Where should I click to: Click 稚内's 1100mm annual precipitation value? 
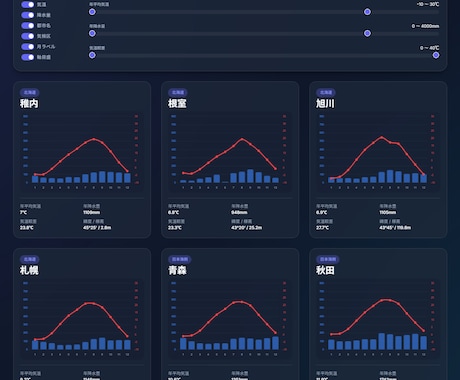coord(92,212)
